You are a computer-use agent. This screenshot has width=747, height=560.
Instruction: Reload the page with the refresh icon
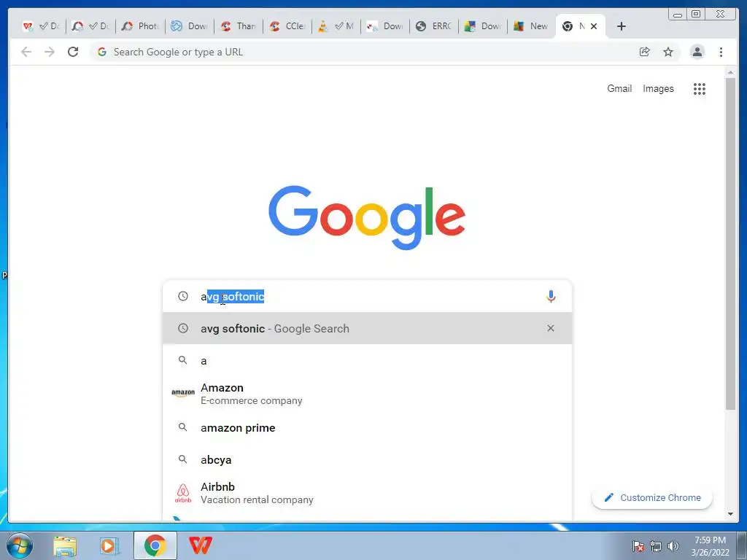coord(73,52)
